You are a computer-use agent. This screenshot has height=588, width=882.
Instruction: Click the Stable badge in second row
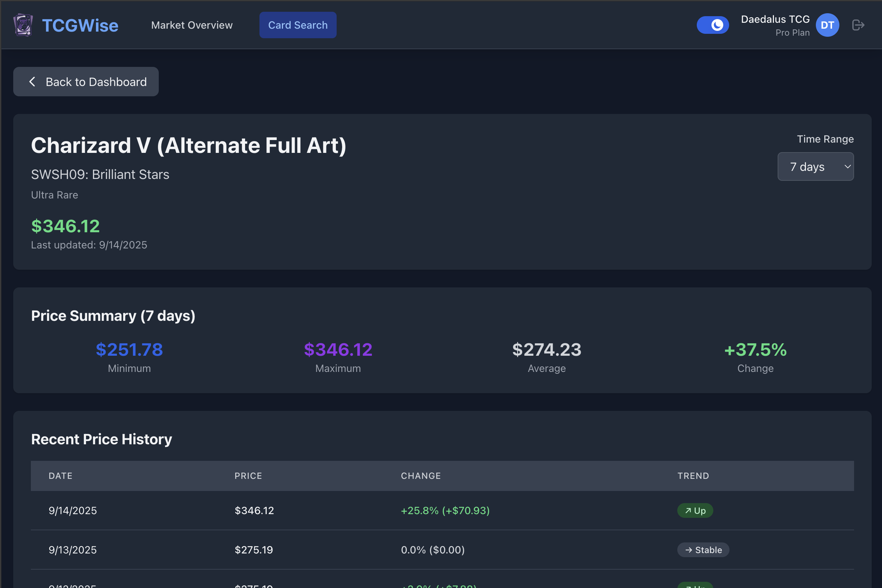(x=703, y=550)
